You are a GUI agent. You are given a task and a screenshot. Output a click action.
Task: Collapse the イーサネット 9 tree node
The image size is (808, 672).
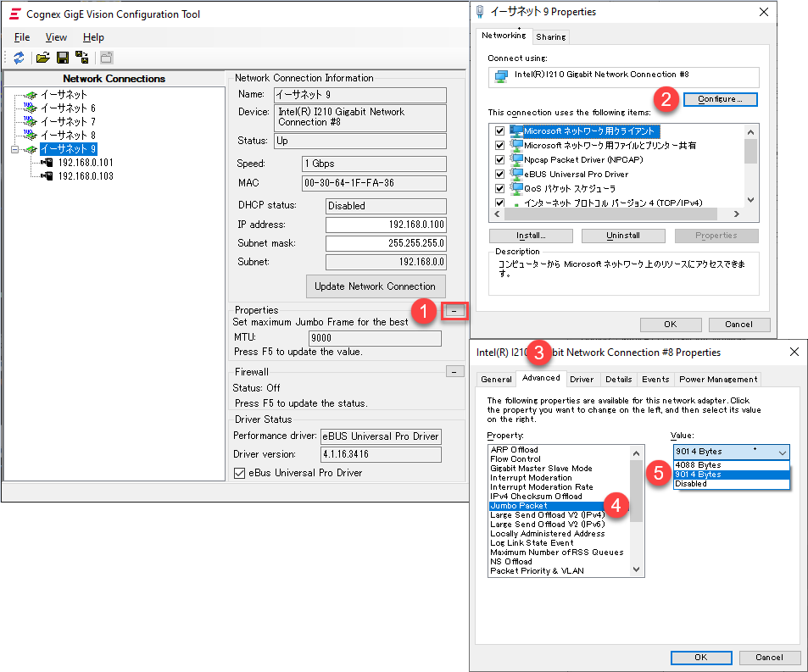(14, 149)
